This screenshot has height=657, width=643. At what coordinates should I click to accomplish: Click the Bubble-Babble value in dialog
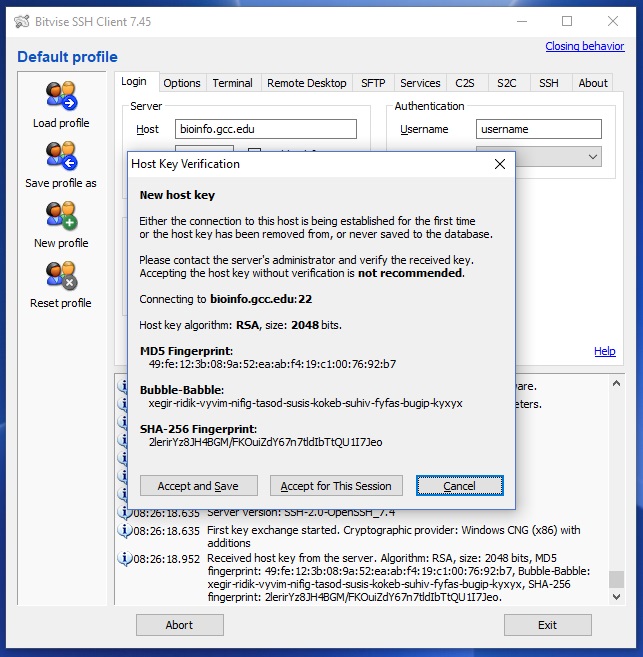305,403
